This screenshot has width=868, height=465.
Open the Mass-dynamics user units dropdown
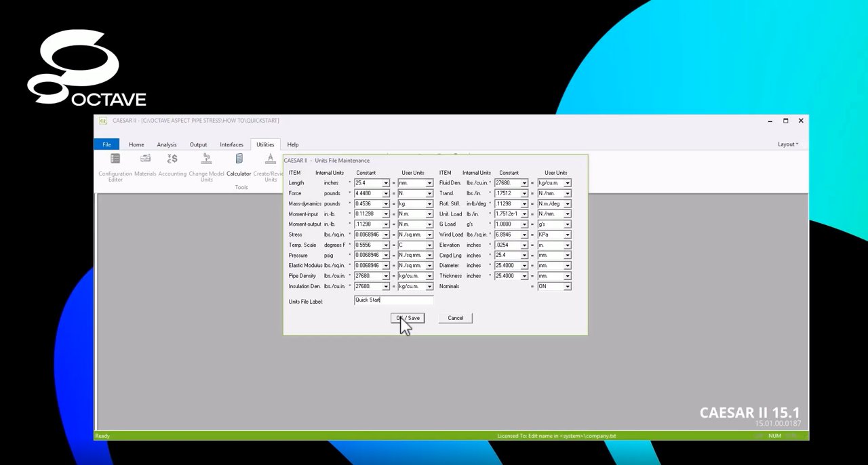click(429, 203)
